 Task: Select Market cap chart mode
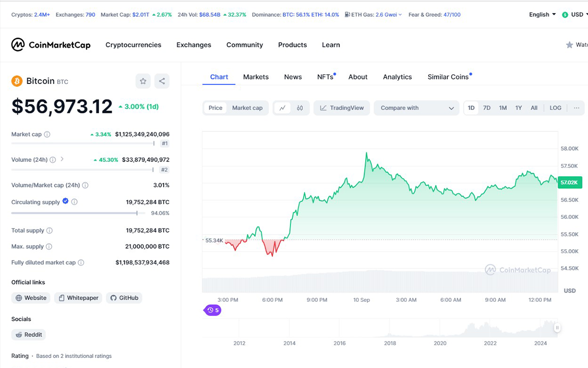(247, 108)
